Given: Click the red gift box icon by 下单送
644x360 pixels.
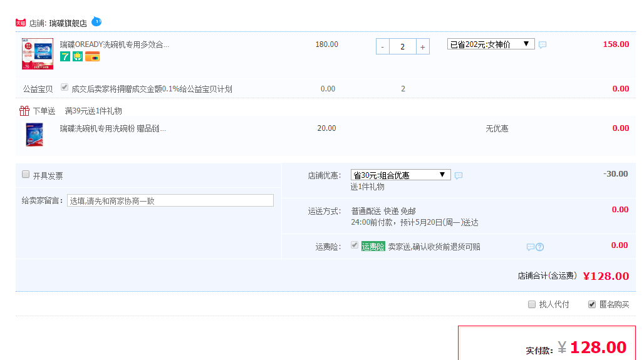Looking at the screenshot, I should tap(24, 110).
